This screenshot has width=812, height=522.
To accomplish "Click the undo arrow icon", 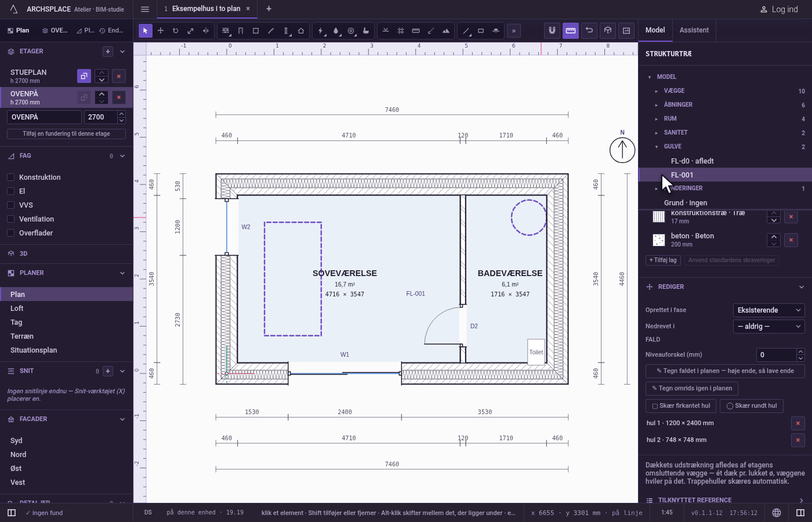I will (589, 31).
